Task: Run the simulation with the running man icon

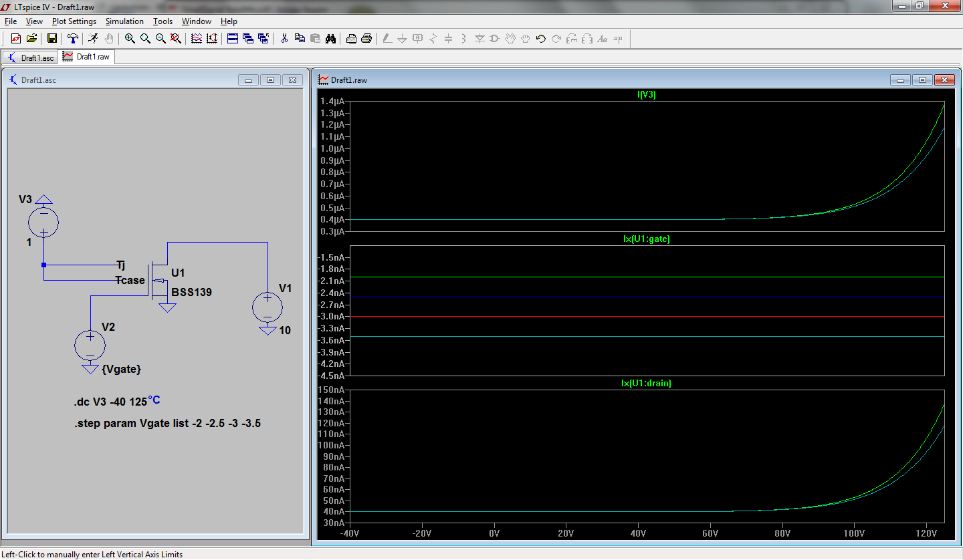Action: click(93, 39)
